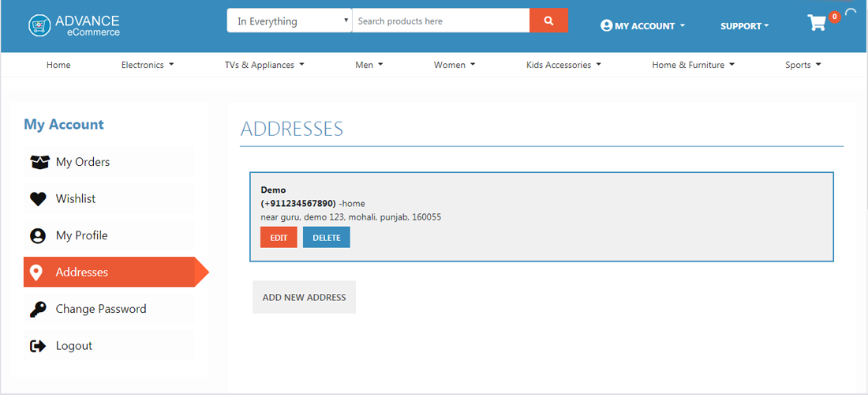Open My Orders in sidebar

109,162
